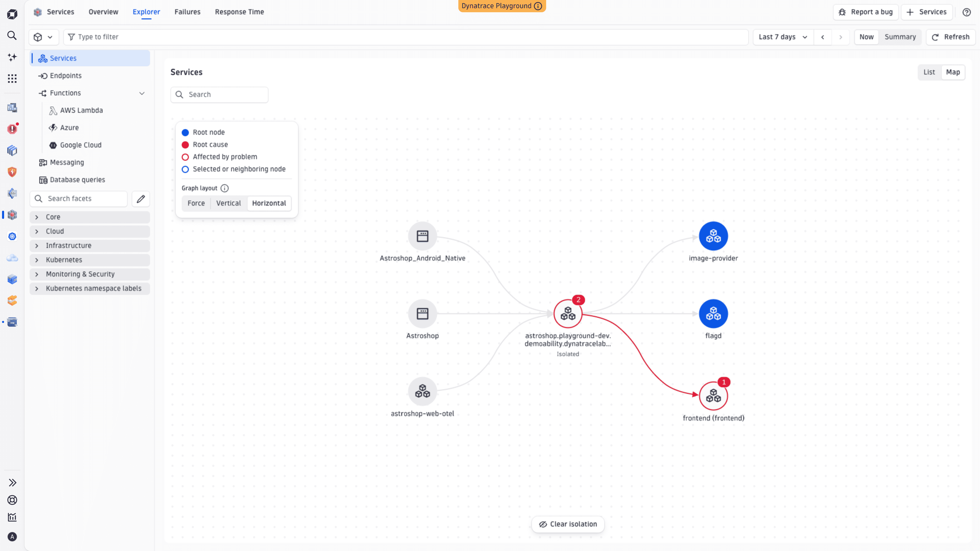Click the Graph layout info icon
The height and width of the screenshot is (551, 980).
(225, 188)
